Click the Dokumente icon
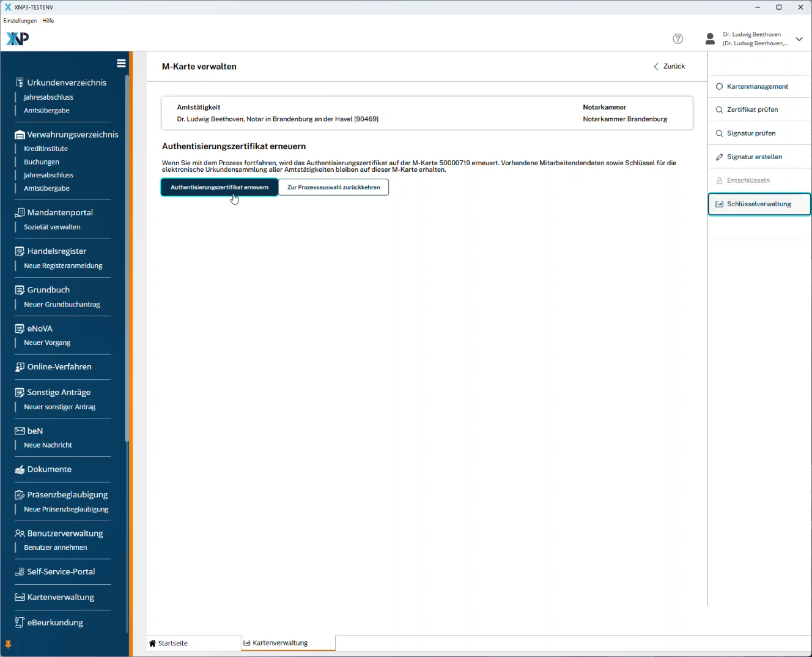 click(20, 469)
